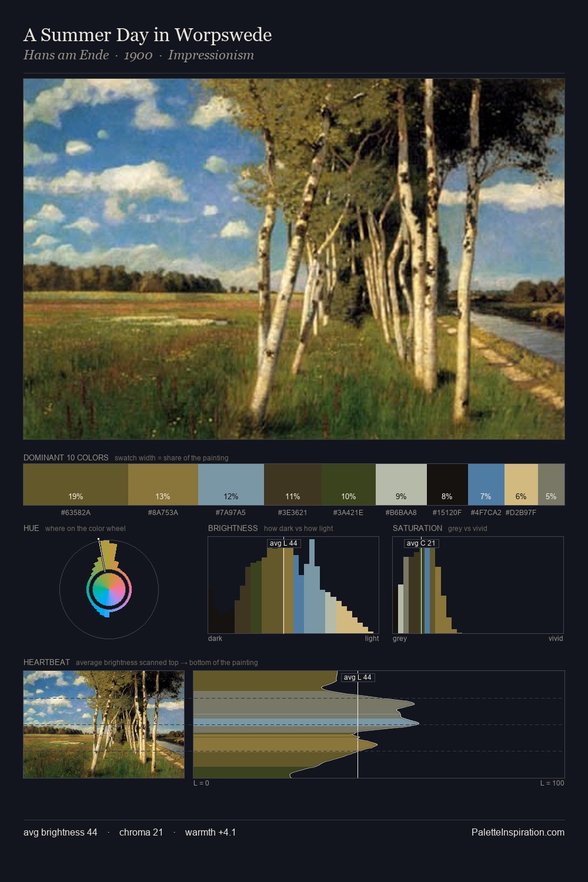588x882 pixels.
Task: Click hex code #4F7CA2
Action: pos(486,513)
